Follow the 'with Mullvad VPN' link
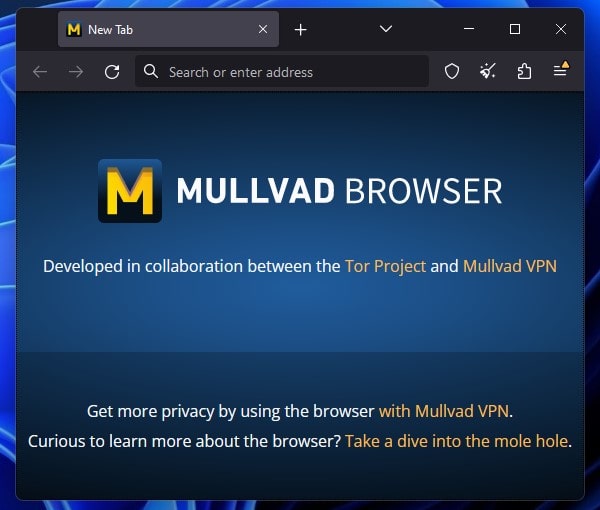The image size is (600, 510). 444,411
